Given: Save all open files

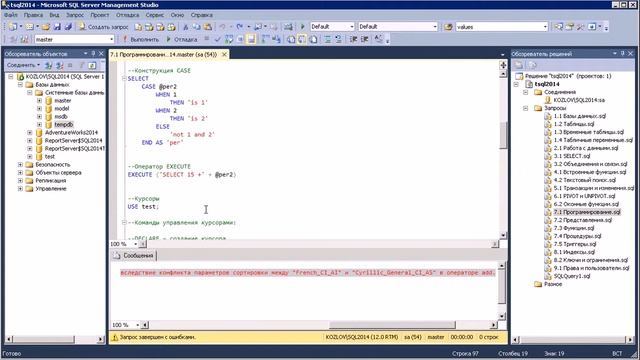Looking at the screenshot, I should pyautogui.click(x=68, y=27).
